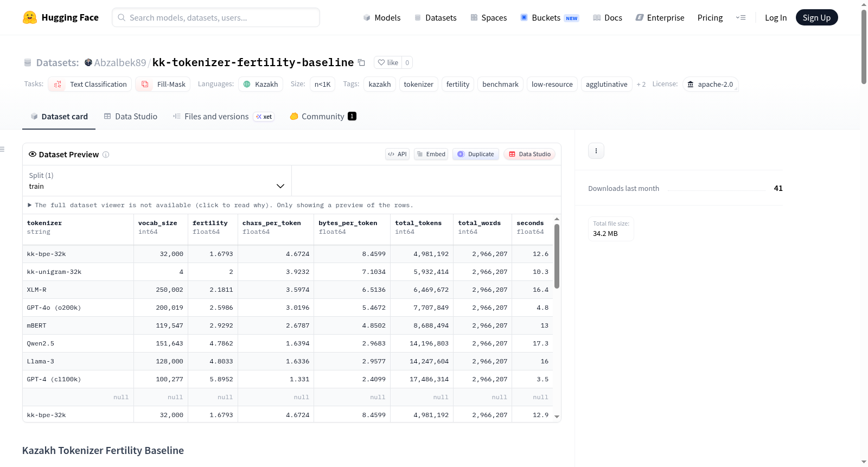The height and width of the screenshot is (467, 868).
Task: Duplicate the dataset
Action: point(475,154)
